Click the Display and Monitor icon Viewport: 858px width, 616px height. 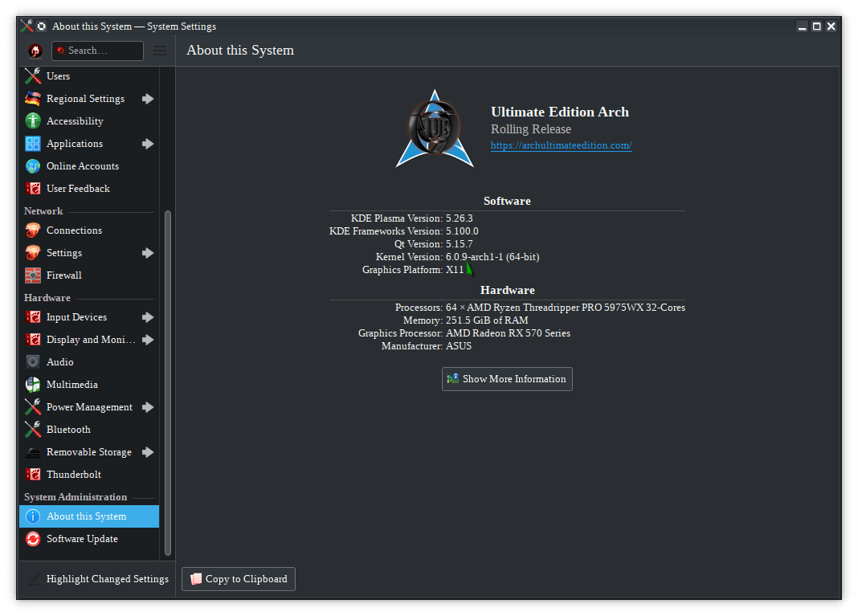click(x=33, y=339)
